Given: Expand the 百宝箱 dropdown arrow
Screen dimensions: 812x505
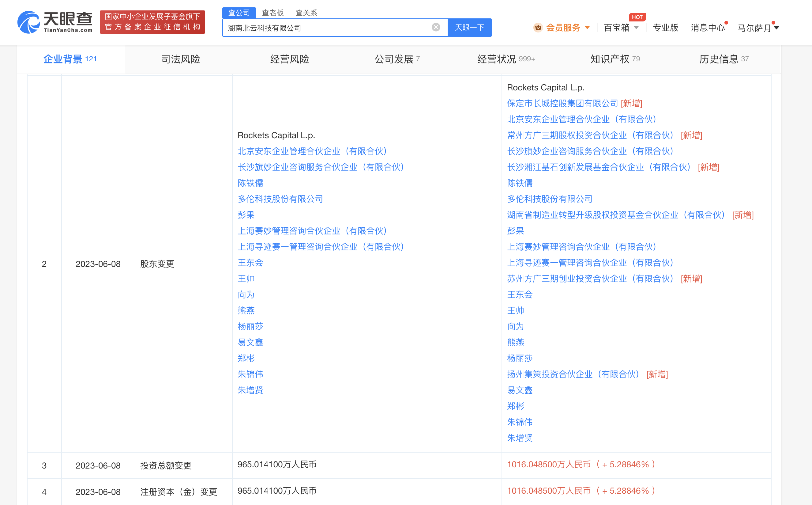Looking at the screenshot, I should pos(636,28).
